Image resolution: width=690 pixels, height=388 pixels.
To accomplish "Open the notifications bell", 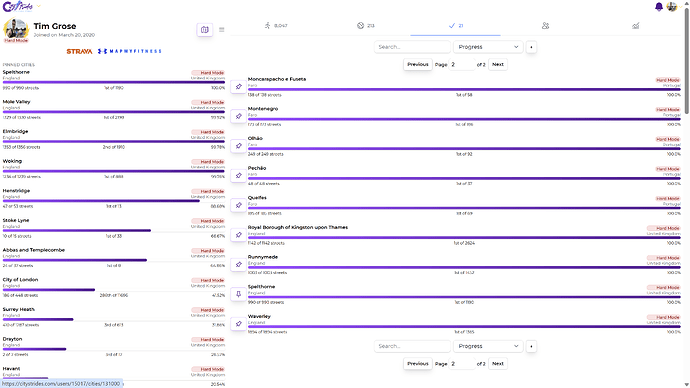I will pos(659,7).
